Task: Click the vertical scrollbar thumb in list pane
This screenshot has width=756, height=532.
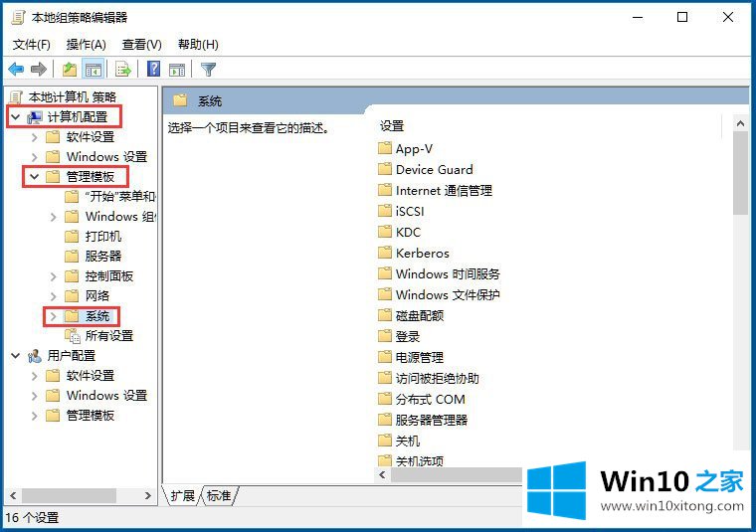Action: [x=740, y=172]
